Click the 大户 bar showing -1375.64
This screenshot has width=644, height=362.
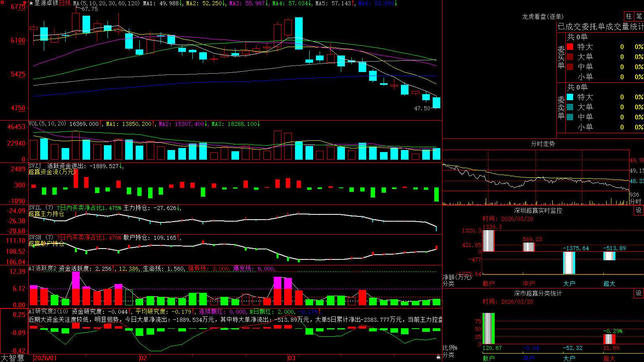point(569,263)
